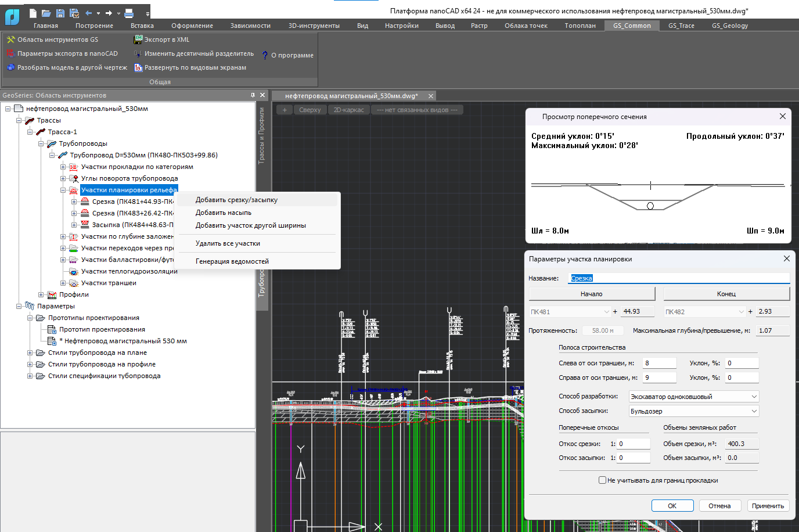Expand the 'Профили' tree node
The height and width of the screenshot is (532, 799).
[41, 294]
